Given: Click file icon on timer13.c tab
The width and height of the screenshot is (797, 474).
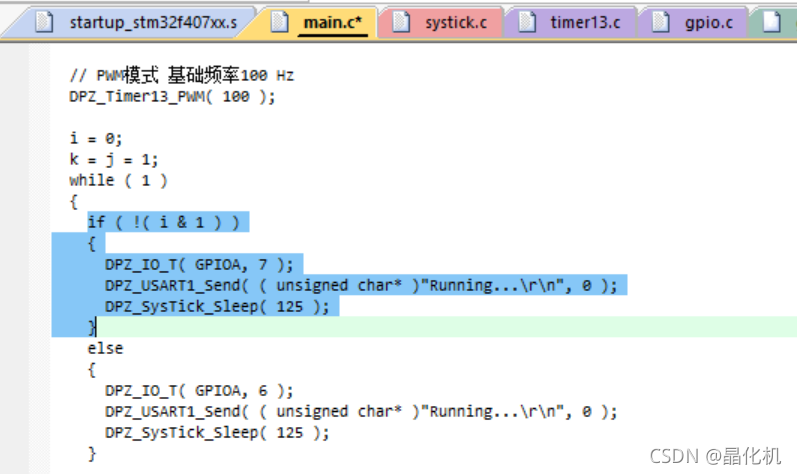Looking at the screenshot, I should coord(527,22).
